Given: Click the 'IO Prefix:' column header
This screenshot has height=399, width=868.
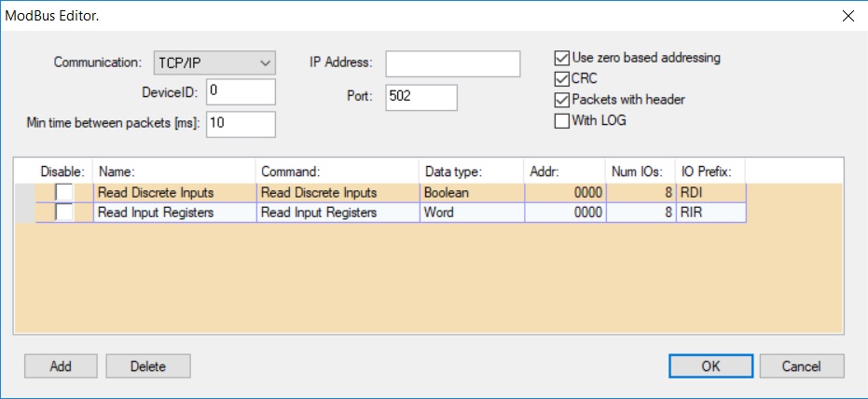Looking at the screenshot, I should coord(710,172).
